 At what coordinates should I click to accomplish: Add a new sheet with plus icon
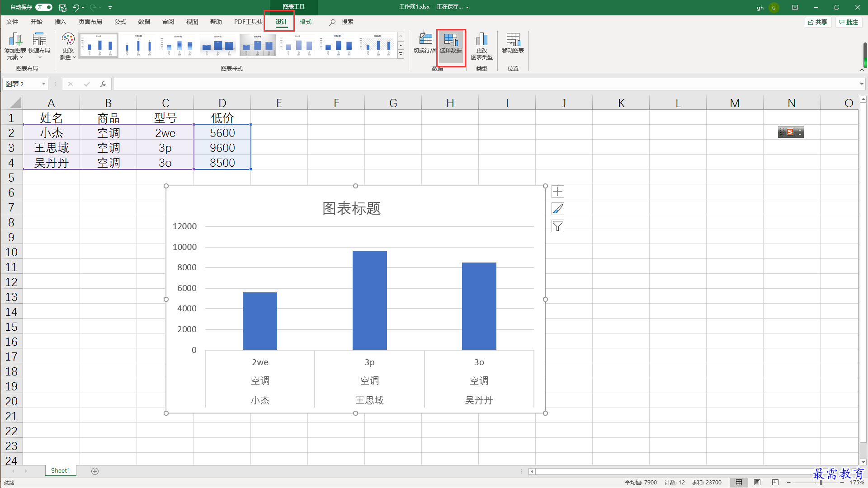[x=95, y=471]
